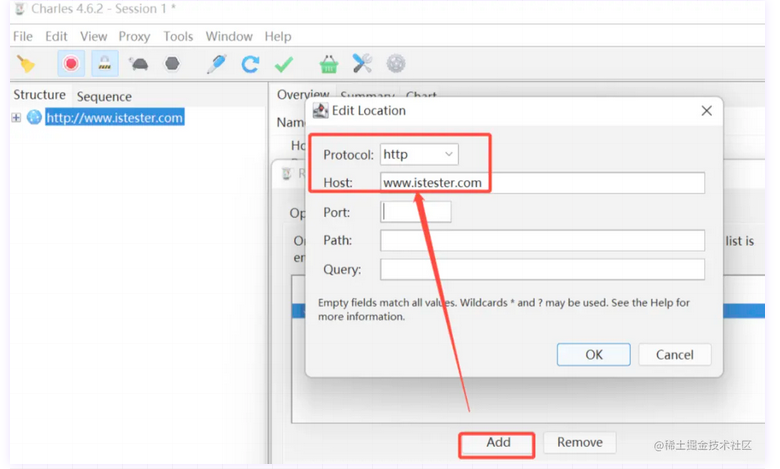This screenshot has width=780, height=469.
Task: Click the green validate checkmark icon
Action: (x=284, y=64)
